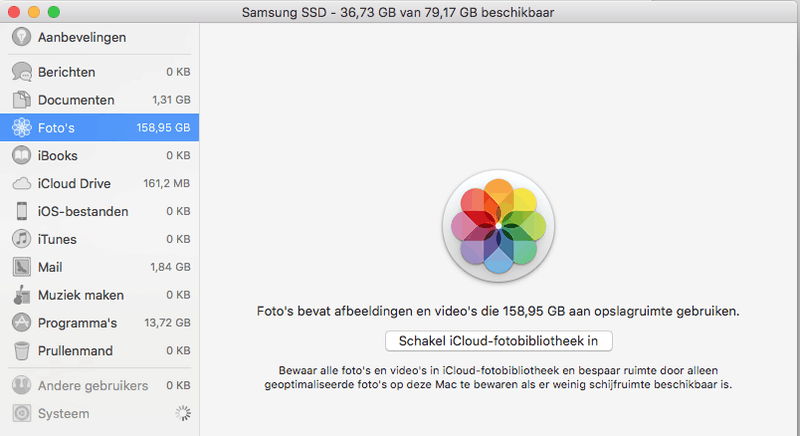
Task: Zoom window with the green button
Action: (54, 11)
